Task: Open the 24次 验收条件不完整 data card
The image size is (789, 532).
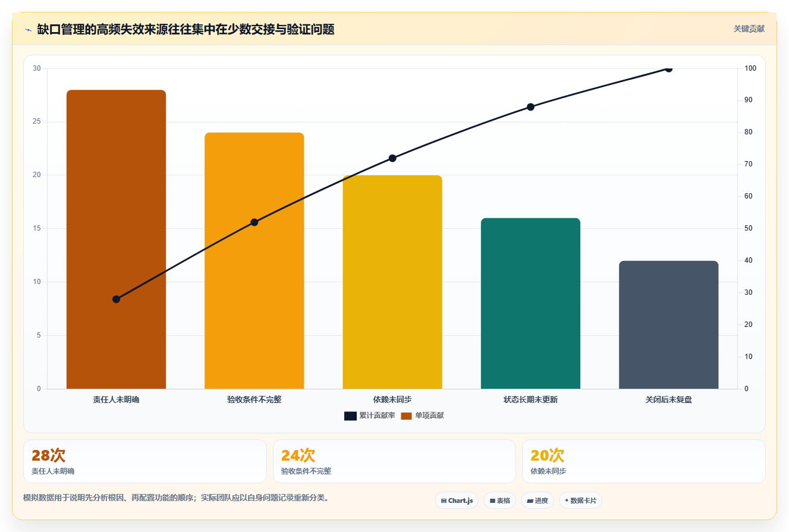Action: point(394,461)
